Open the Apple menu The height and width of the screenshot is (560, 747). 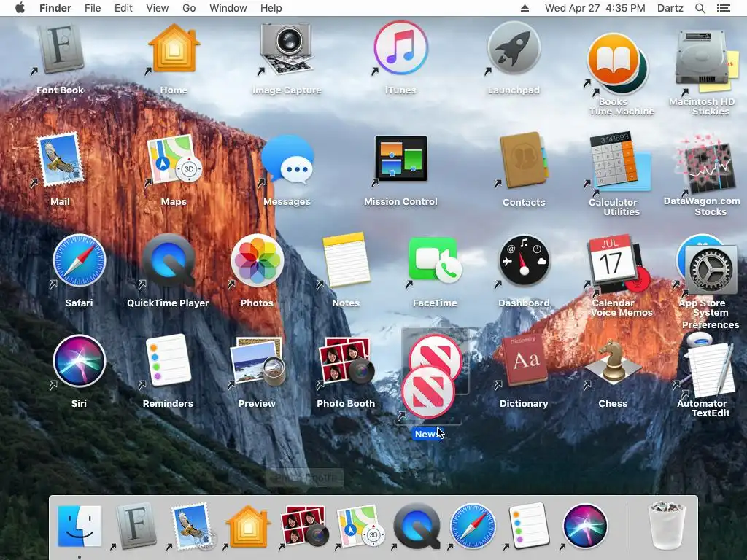[20, 8]
